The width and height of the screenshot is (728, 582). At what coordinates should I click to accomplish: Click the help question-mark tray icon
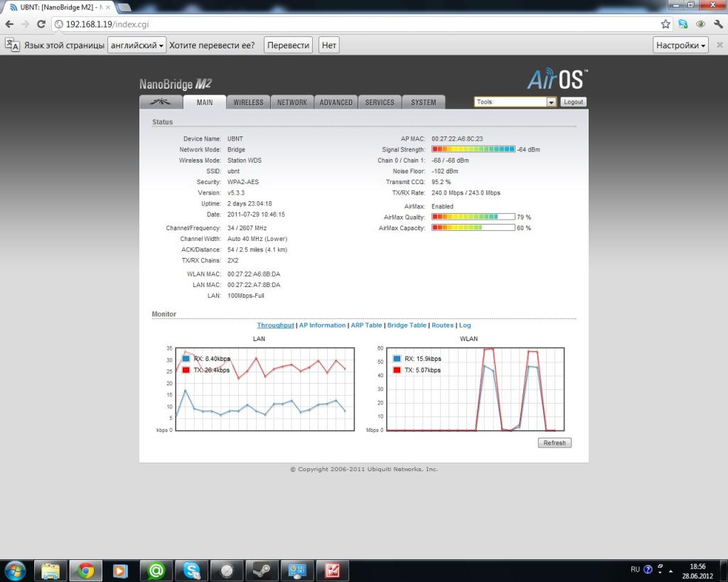click(648, 569)
